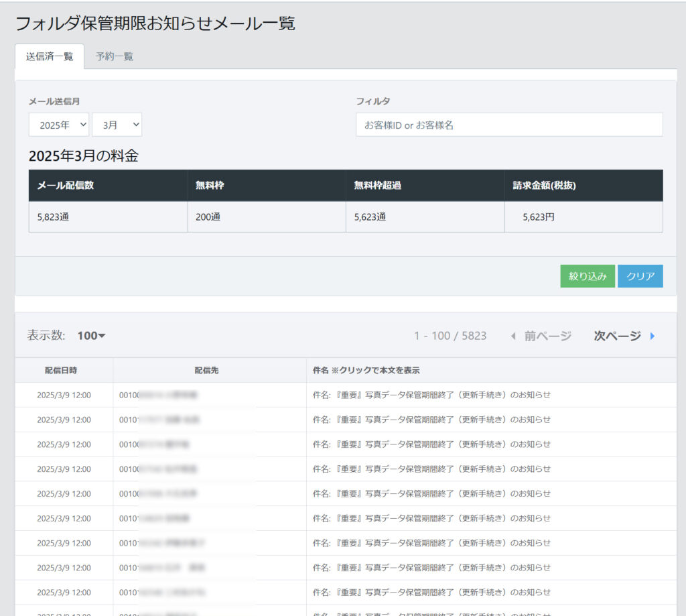
Task: Expand the 表示数 100 dropdown
Action: pyautogui.click(x=91, y=336)
